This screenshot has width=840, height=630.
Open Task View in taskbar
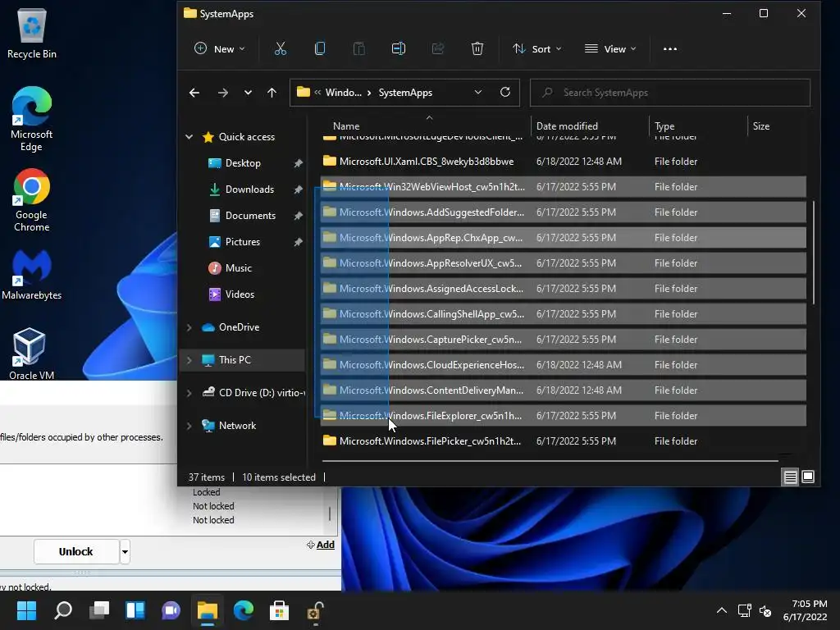(x=99, y=610)
